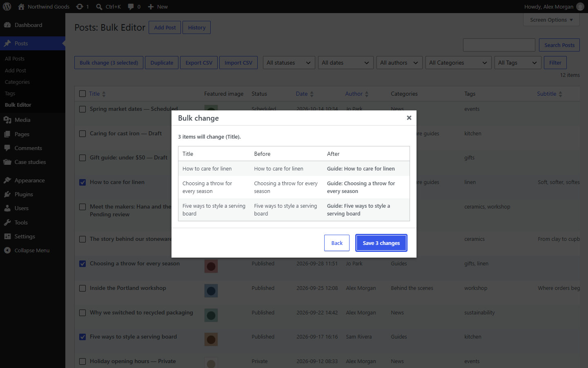The width and height of the screenshot is (588, 368).
Task: Check Why we switched to recycled packaging
Action: (x=82, y=313)
